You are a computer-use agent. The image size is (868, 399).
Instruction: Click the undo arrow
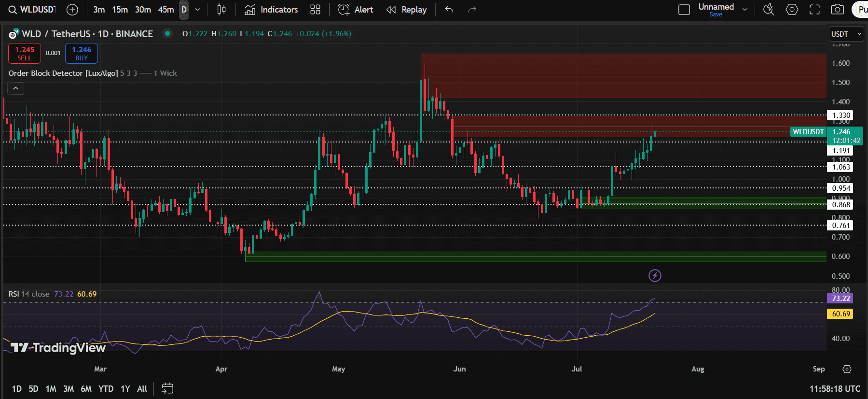(449, 10)
